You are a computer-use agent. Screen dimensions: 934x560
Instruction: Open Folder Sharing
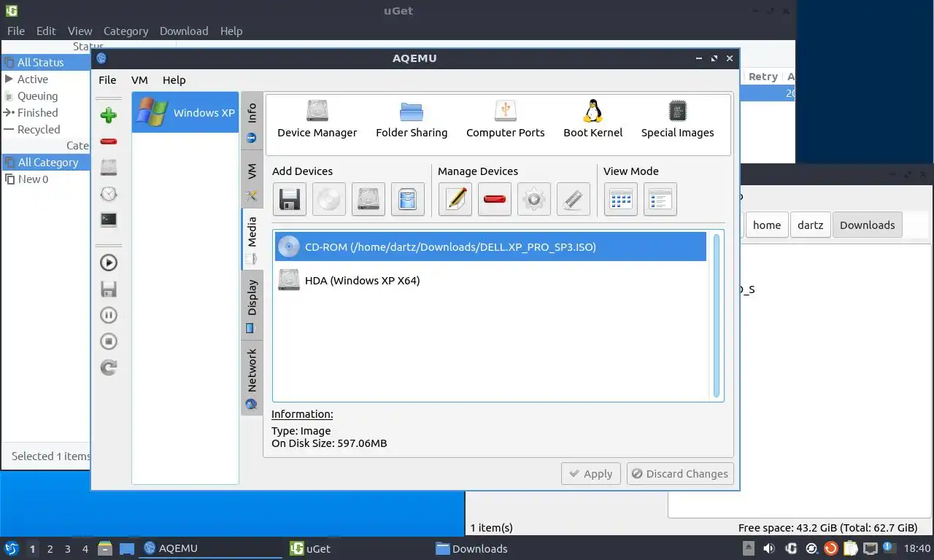click(412, 120)
